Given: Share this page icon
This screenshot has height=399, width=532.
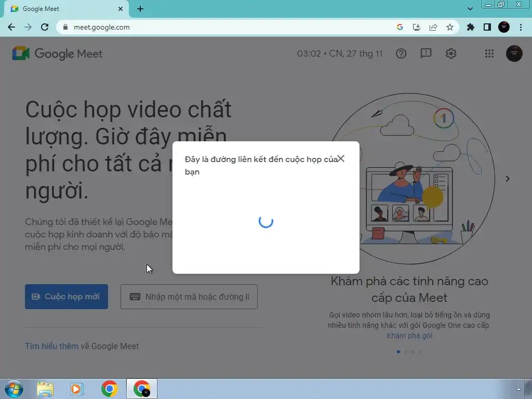Looking at the screenshot, I should point(433,27).
